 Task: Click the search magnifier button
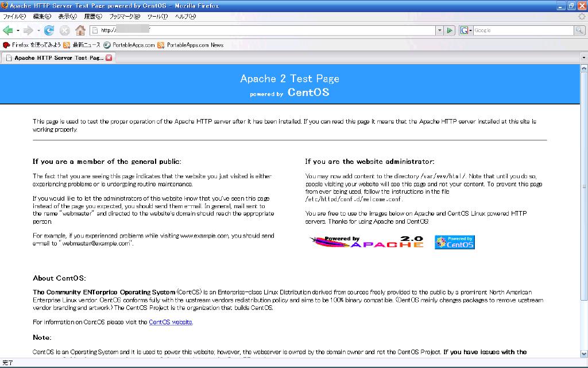(x=579, y=30)
